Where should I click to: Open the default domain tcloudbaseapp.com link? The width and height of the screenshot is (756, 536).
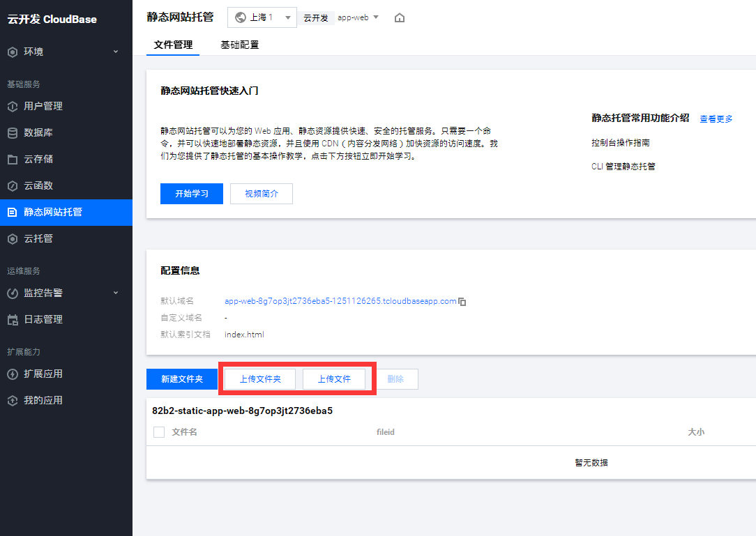[340, 301]
